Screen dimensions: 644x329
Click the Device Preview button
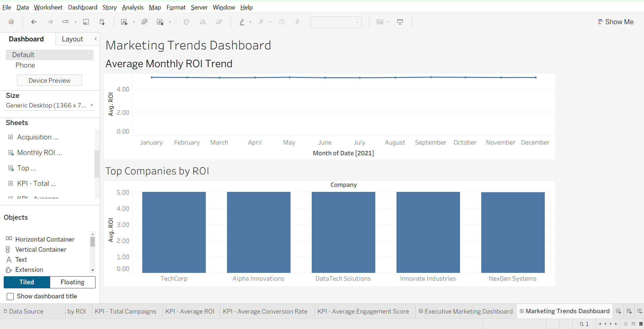(49, 81)
